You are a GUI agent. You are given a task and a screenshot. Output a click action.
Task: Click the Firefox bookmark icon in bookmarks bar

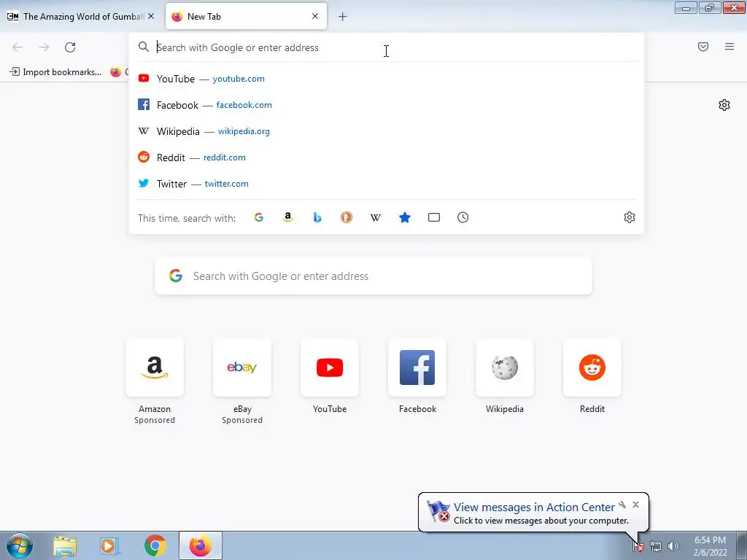[x=116, y=72]
